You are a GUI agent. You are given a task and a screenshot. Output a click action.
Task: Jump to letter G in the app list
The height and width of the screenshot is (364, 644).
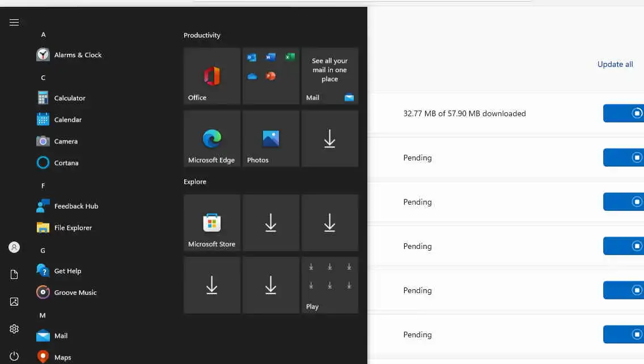pyautogui.click(x=43, y=251)
